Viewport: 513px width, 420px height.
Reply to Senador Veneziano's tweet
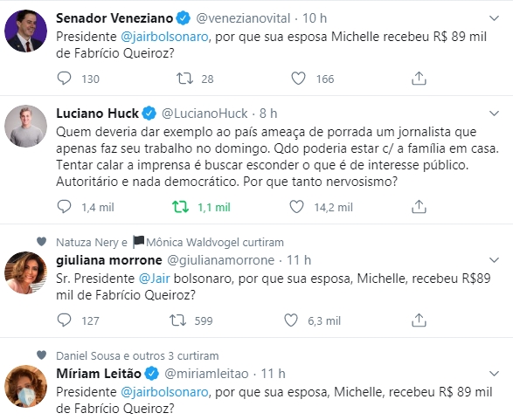64,79
